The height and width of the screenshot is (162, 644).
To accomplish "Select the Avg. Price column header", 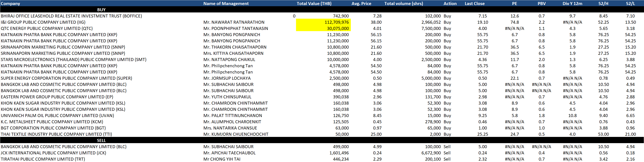I will [x=361, y=3].
